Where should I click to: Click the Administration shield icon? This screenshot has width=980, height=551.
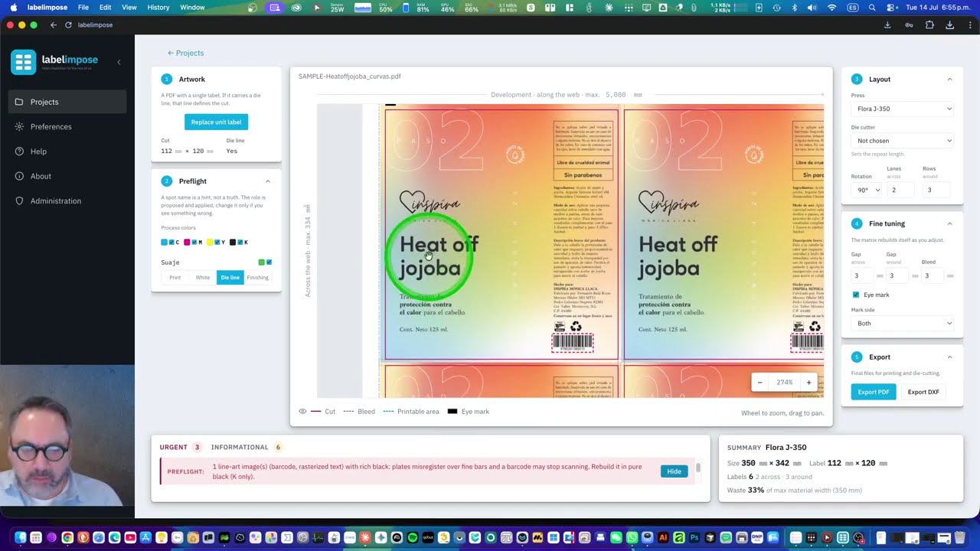19,201
